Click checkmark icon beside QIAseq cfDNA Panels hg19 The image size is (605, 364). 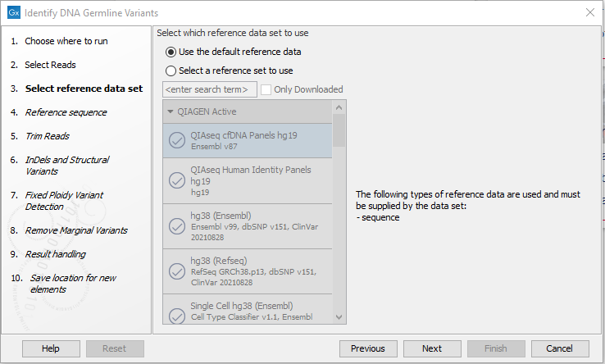(x=177, y=140)
